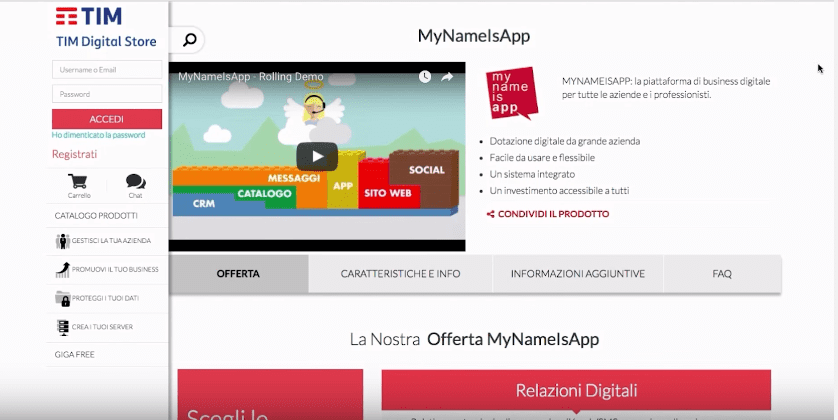Open the FAQ tab
This screenshot has height=420, width=838.
pyautogui.click(x=722, y=273)
